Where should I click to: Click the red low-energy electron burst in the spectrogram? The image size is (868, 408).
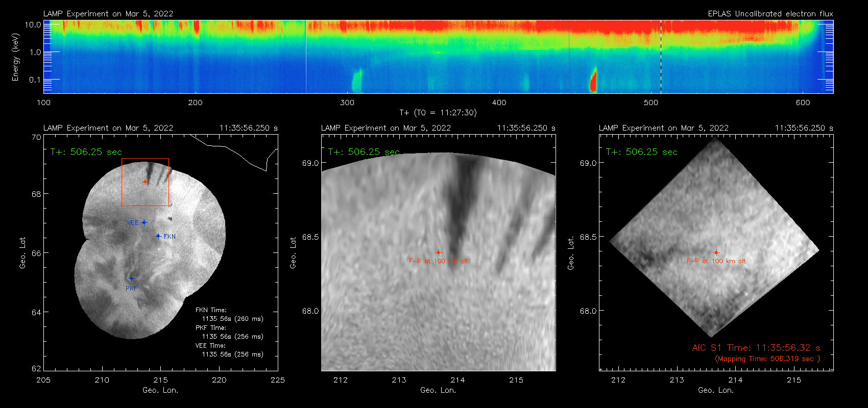(x=593, y=81)
